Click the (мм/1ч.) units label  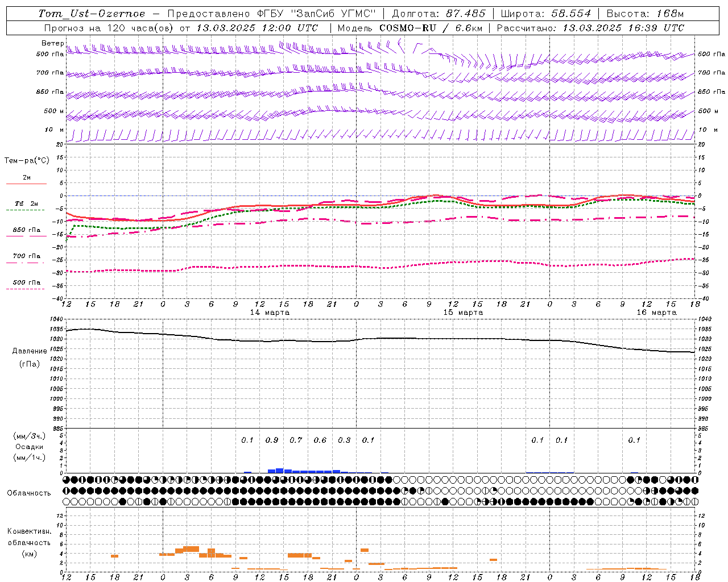pyautogui.click(x=30, y=457)
